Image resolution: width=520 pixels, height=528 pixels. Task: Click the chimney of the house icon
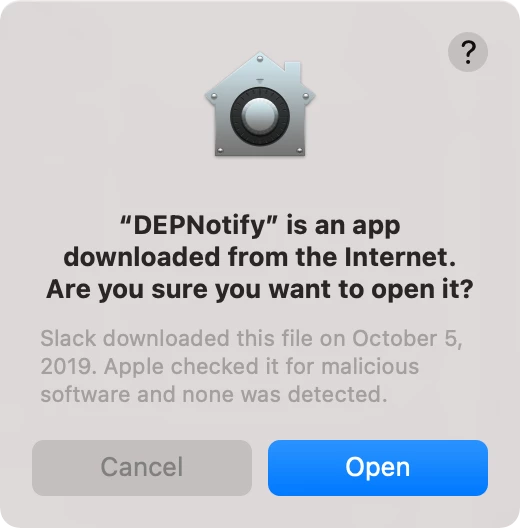point(292,70)
